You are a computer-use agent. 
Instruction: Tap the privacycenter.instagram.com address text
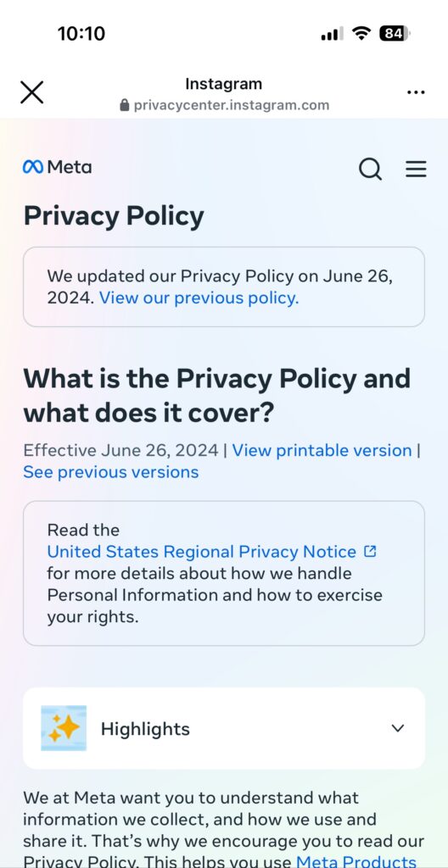coord(231,104)
